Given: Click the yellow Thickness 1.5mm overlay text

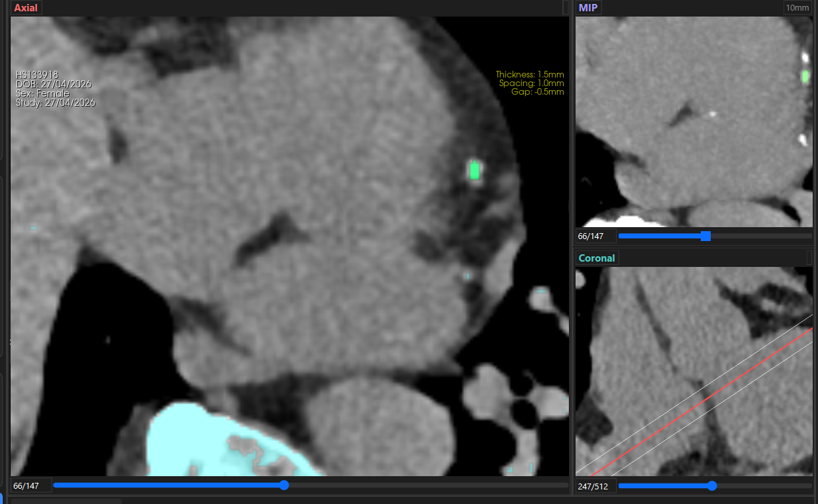Looking at the screenshot, I should pos(530,75).
